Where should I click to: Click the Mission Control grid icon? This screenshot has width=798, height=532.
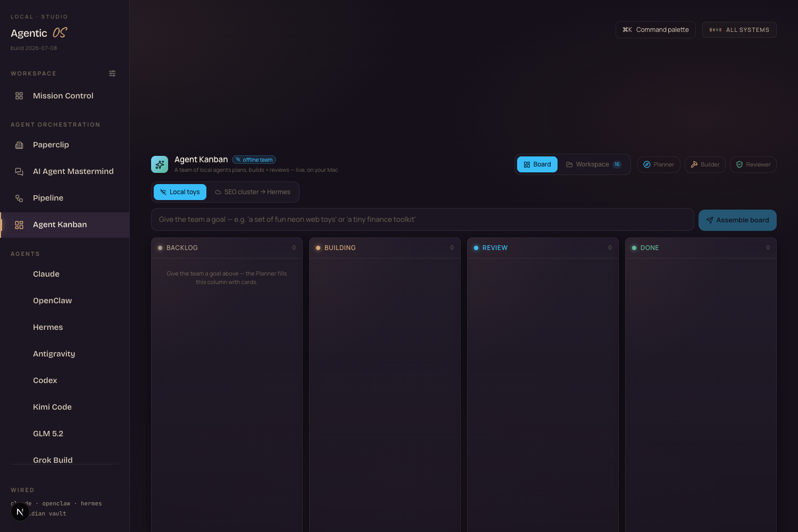pos(19,96)
